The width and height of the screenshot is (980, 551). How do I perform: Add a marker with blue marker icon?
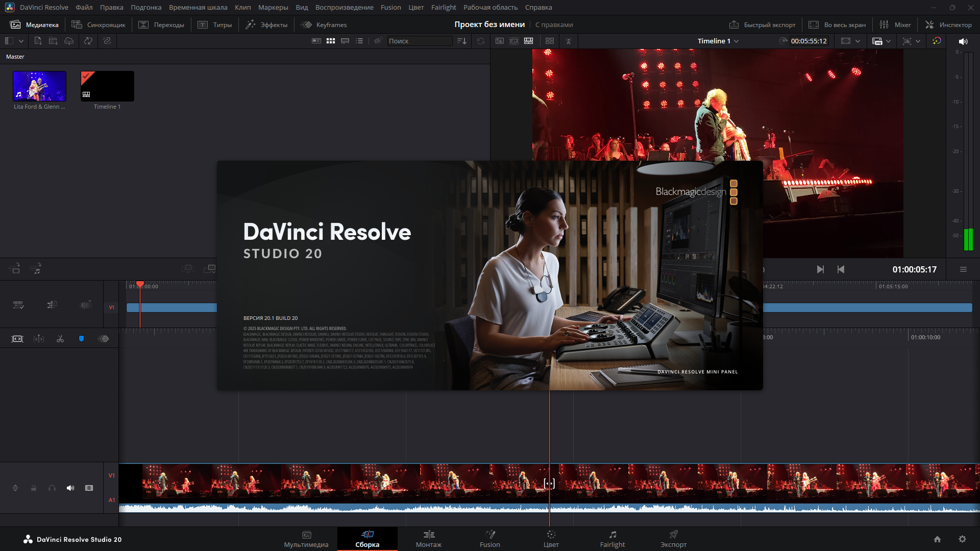[x=81, y=339]
